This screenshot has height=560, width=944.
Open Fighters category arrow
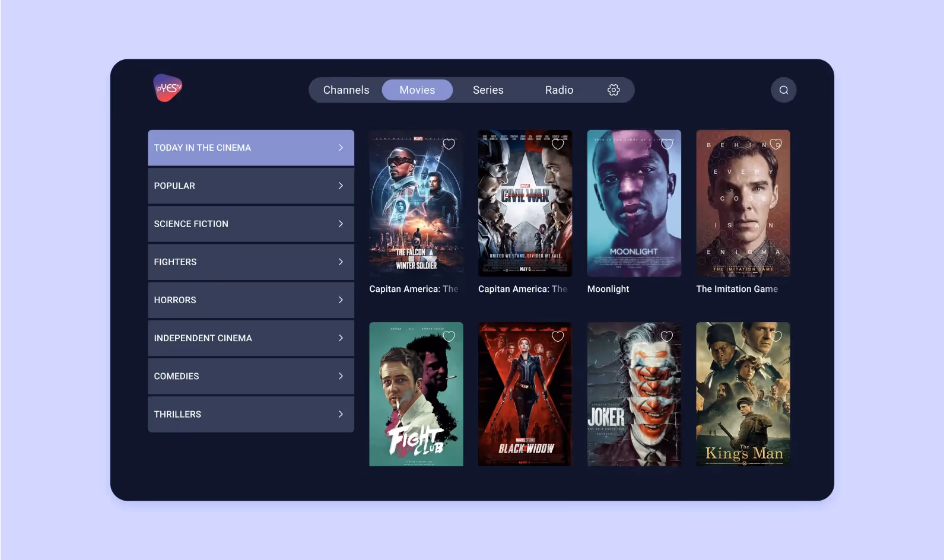tap(341, 262)
